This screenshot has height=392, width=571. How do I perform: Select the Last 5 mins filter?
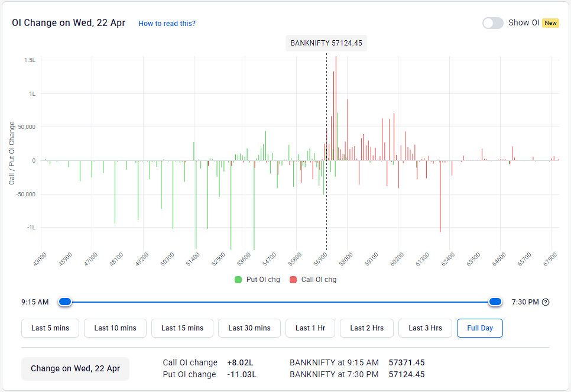pos(50,328)
